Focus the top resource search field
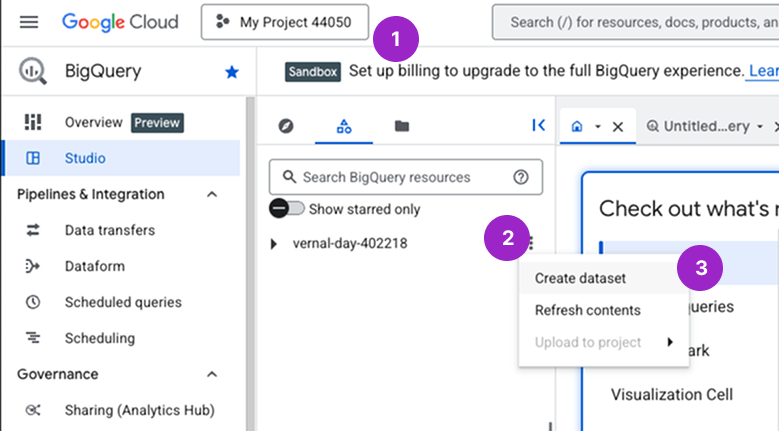This screenshot has width=779, height=431. [x=636, y=22]
